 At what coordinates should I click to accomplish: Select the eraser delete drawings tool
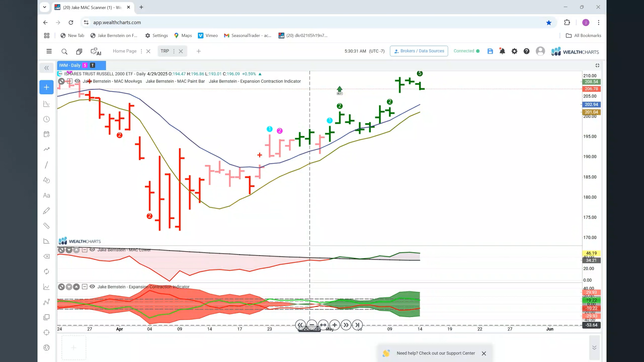coord(47,256)
